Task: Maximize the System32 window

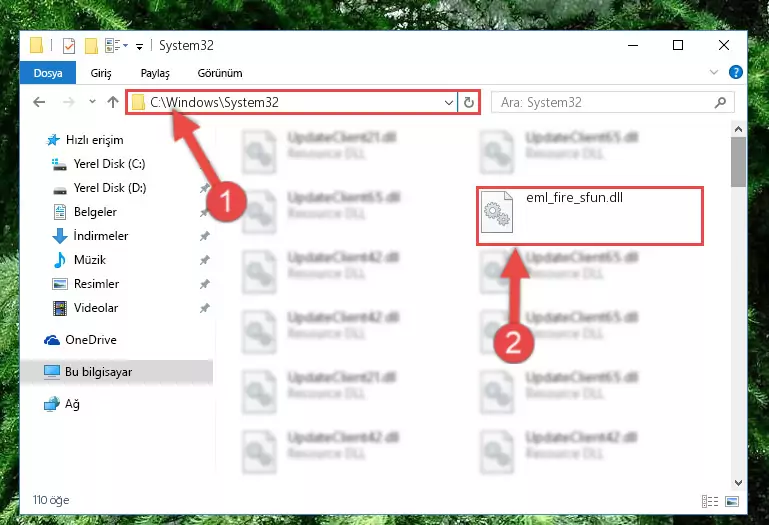Action: point(678,45)
